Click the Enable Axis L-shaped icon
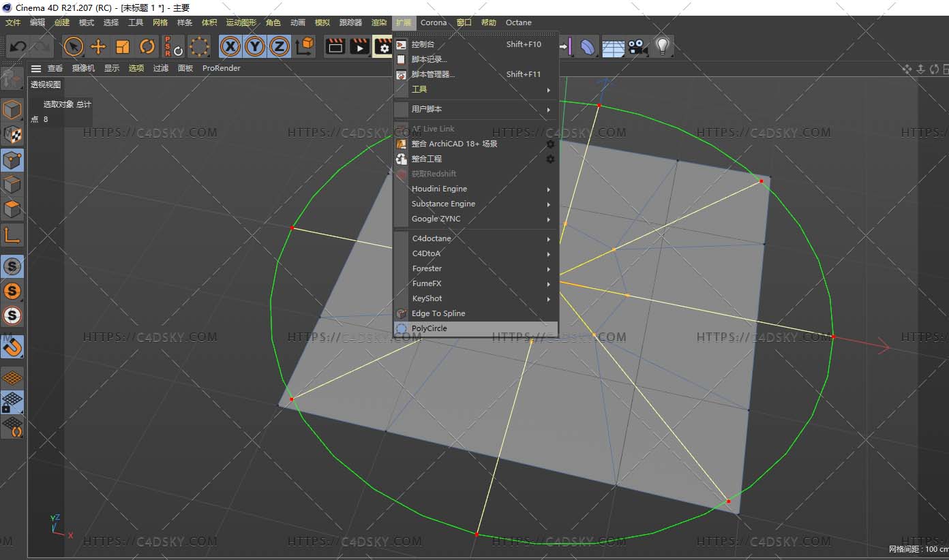The image size is (949, 560). (x=12, y=235)
